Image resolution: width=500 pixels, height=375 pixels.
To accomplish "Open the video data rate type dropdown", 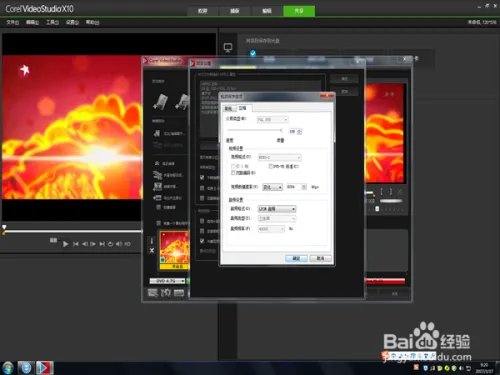I will [273, 187].
